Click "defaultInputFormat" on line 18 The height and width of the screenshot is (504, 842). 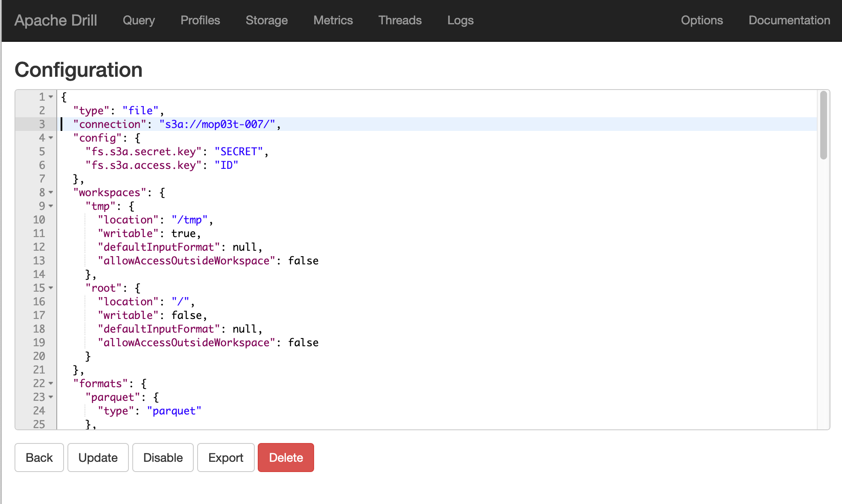coord(159,329)
